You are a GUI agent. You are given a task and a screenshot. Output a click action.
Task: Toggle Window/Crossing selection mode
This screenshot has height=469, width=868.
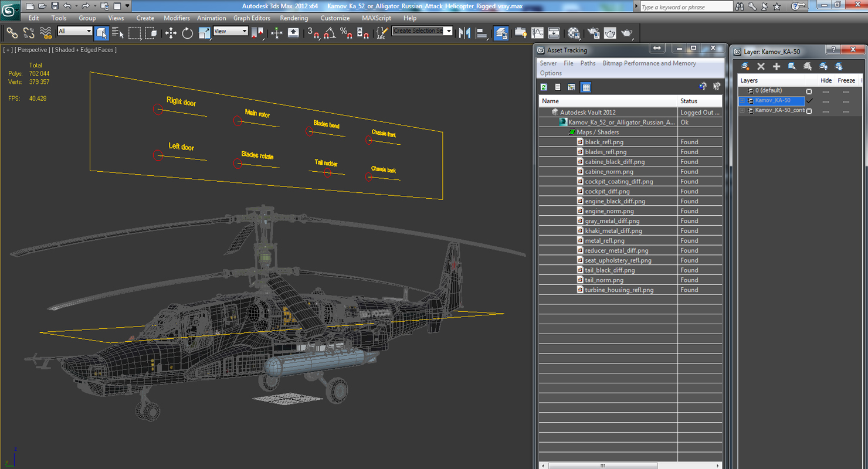151,33
